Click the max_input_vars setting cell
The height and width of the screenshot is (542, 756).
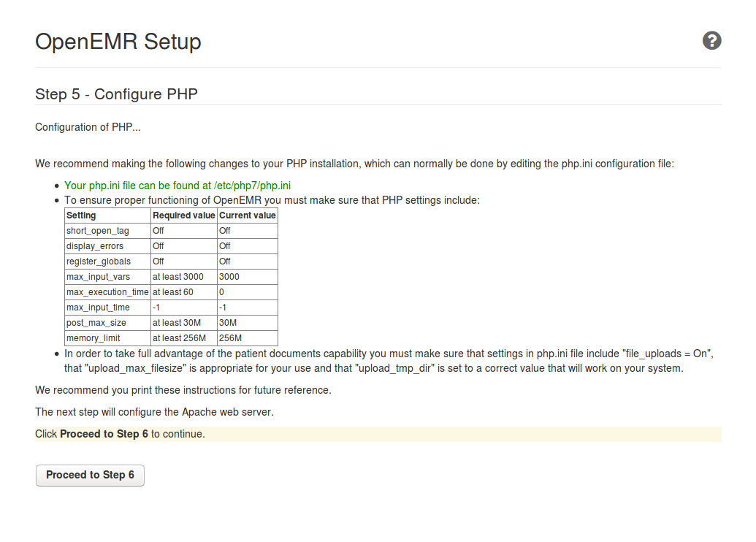click(99, 277)
